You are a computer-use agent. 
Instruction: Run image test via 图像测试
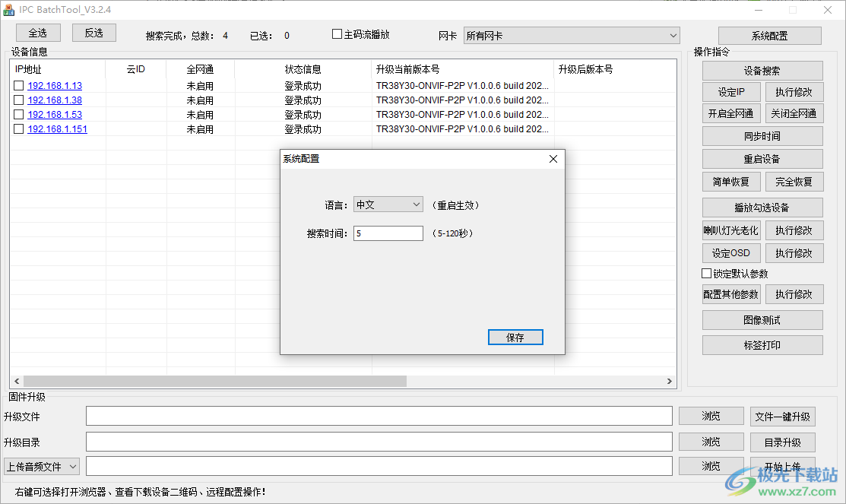[762, 319]
